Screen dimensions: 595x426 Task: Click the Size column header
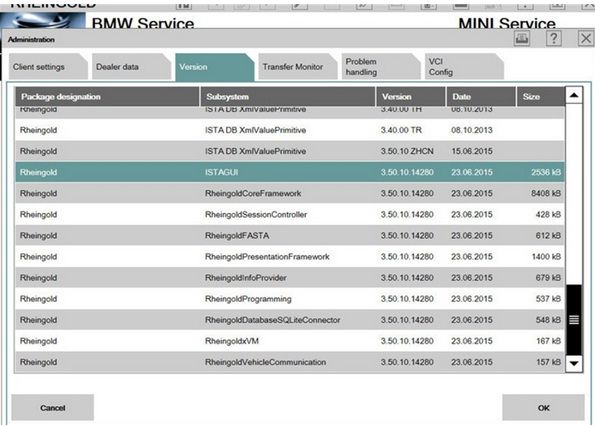[540, 97]
